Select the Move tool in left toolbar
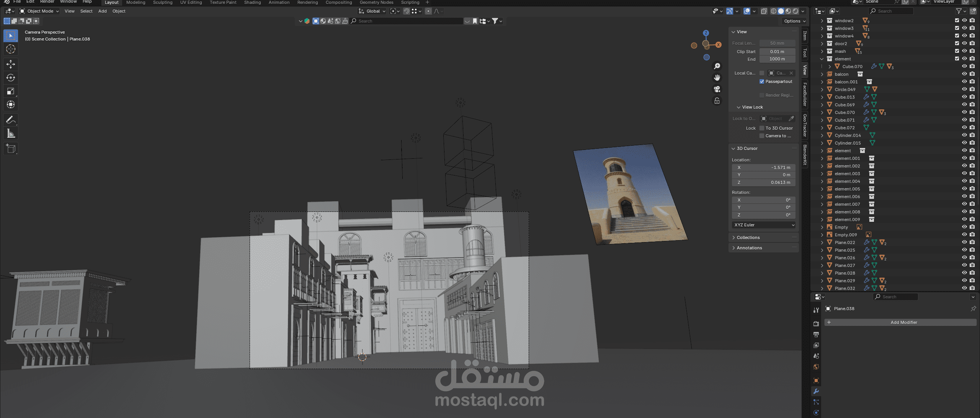This screenshot has height=418, width=980. tap(11, 64)
